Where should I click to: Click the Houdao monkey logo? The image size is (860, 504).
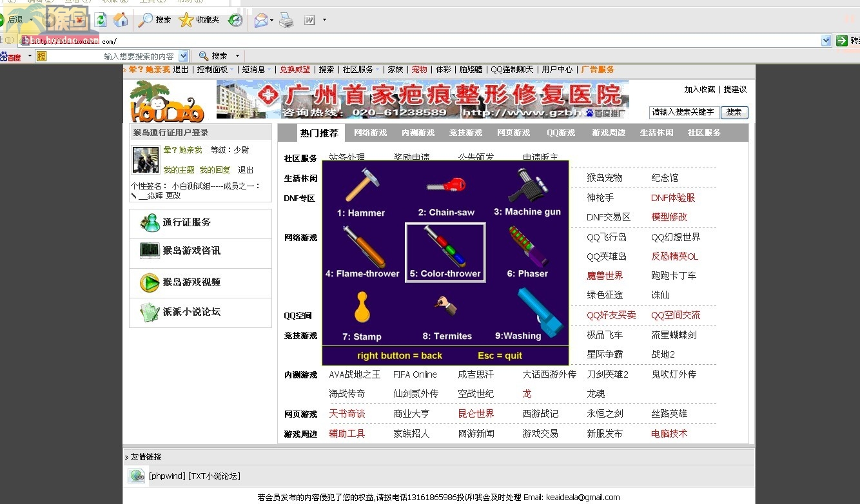pyautogui.click(x=167, y=101)
